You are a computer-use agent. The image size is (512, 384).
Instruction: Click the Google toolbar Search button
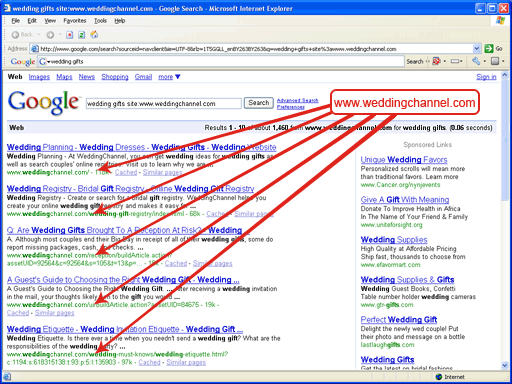point(415,61)
